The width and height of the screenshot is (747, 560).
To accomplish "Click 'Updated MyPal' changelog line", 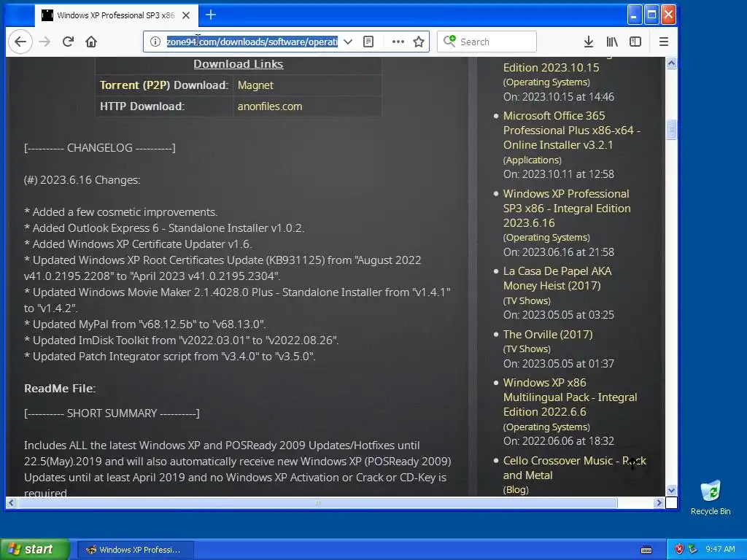I will [145, 324].
